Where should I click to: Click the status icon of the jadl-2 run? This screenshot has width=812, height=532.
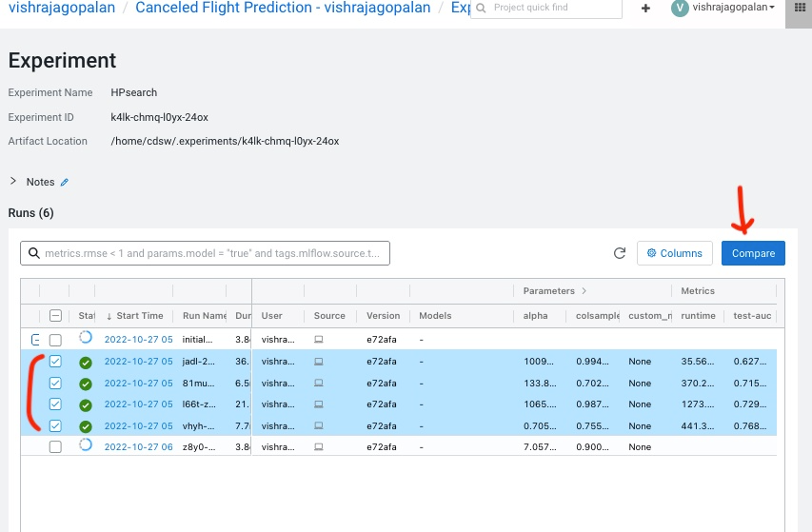[x=86, y=363]
